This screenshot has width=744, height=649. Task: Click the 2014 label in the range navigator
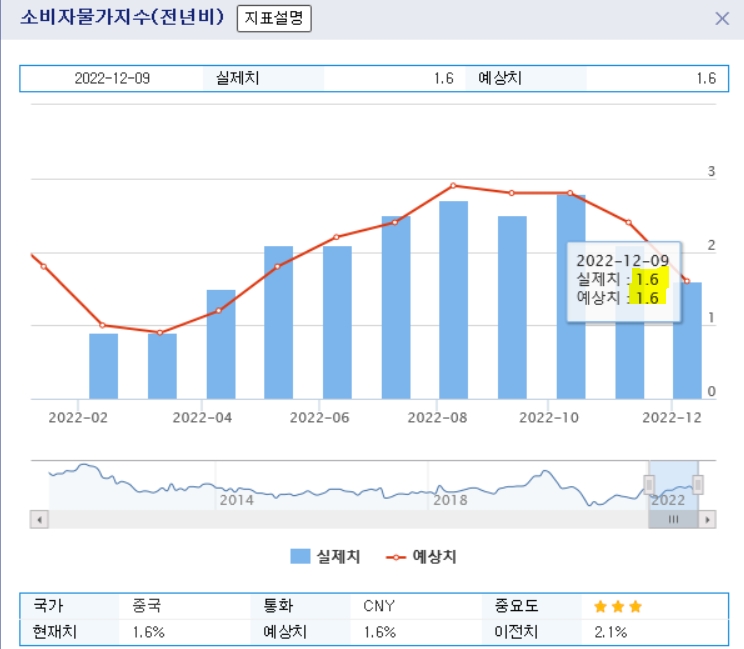pos(236,500)
